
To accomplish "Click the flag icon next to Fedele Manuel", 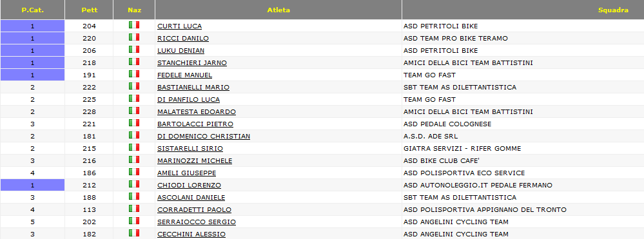I will tap(134, 74).
